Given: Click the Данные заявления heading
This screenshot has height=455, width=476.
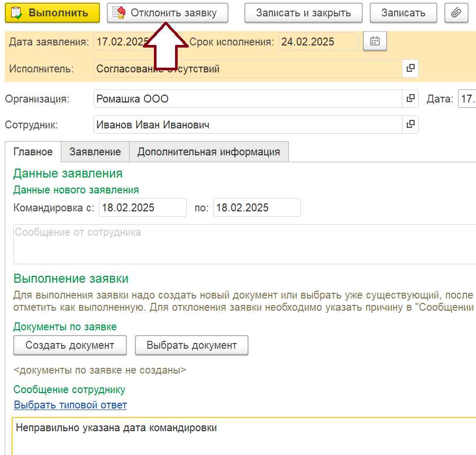Looking at the screenshot, I should tap(68, 173).
